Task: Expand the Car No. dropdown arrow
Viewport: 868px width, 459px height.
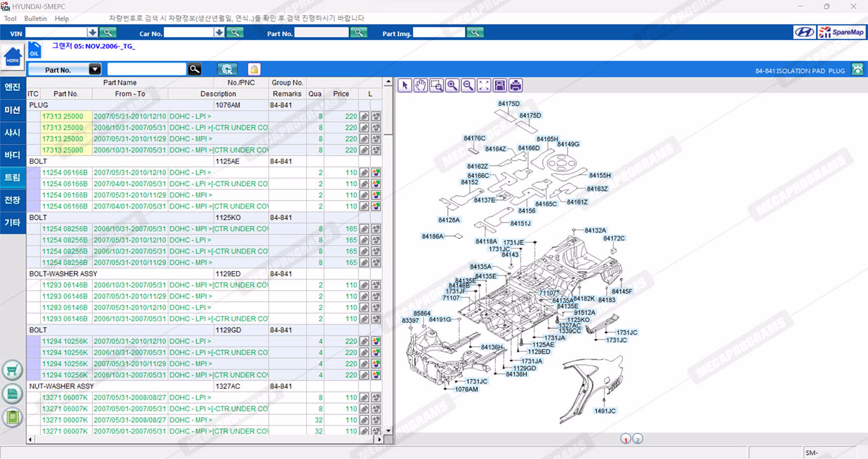Action: 220,33
